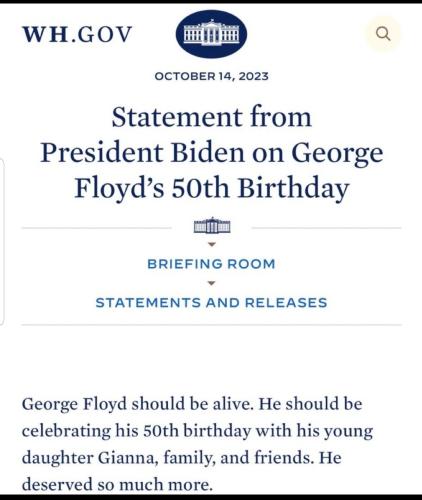422x500 pixels.
Task: Click the October 14, 2023 date
Action: [211, 76]
